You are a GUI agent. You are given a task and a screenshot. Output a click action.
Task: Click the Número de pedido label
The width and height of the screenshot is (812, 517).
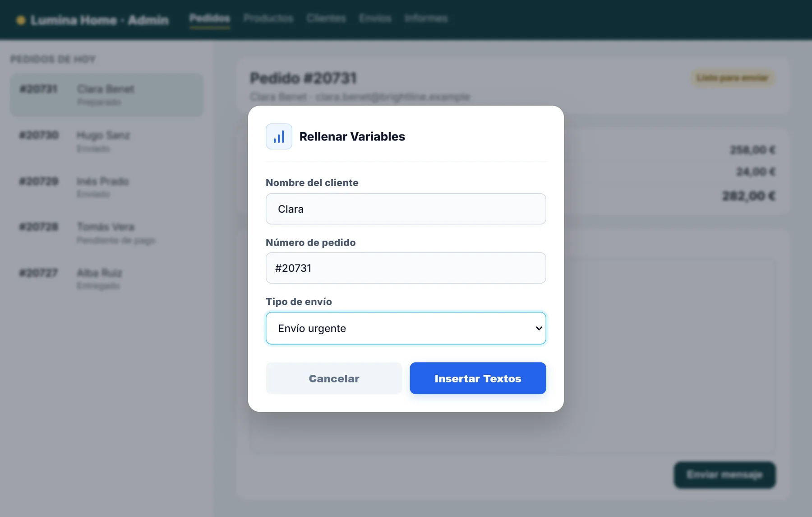[310, 242]
